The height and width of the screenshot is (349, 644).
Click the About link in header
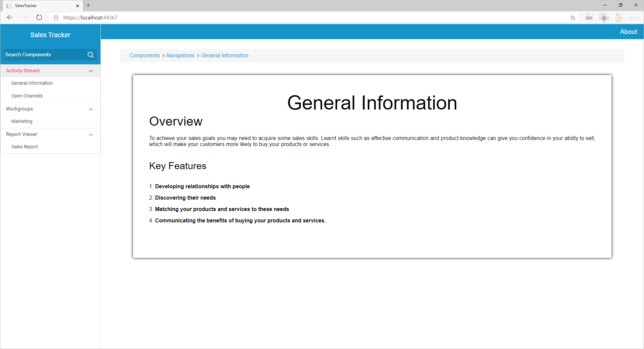pos(628,32)
